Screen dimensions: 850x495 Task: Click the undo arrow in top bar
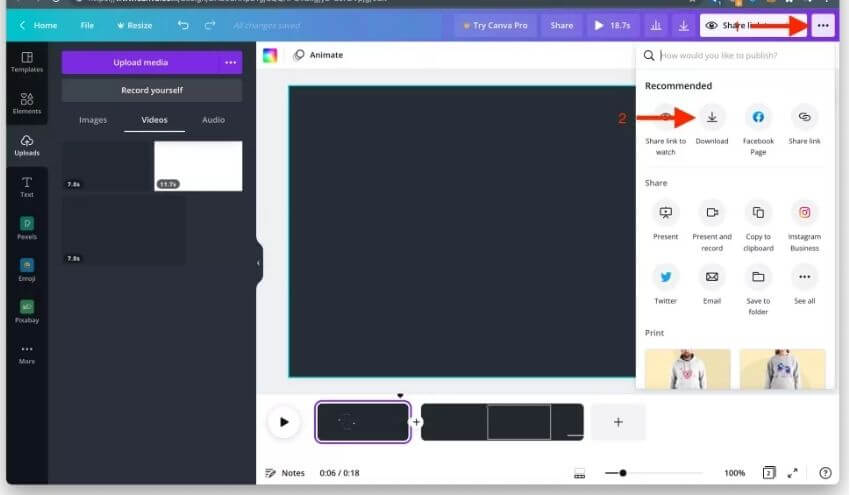[x=183, y=25]
